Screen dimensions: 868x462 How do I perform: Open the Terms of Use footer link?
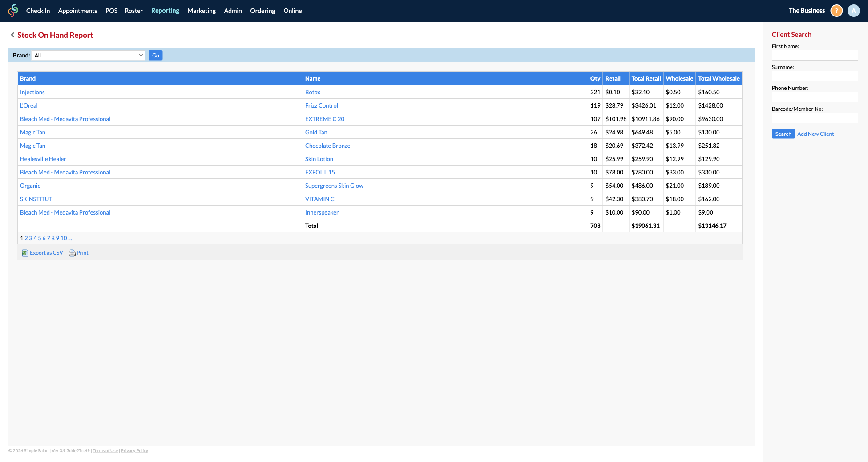click(105, 451)
